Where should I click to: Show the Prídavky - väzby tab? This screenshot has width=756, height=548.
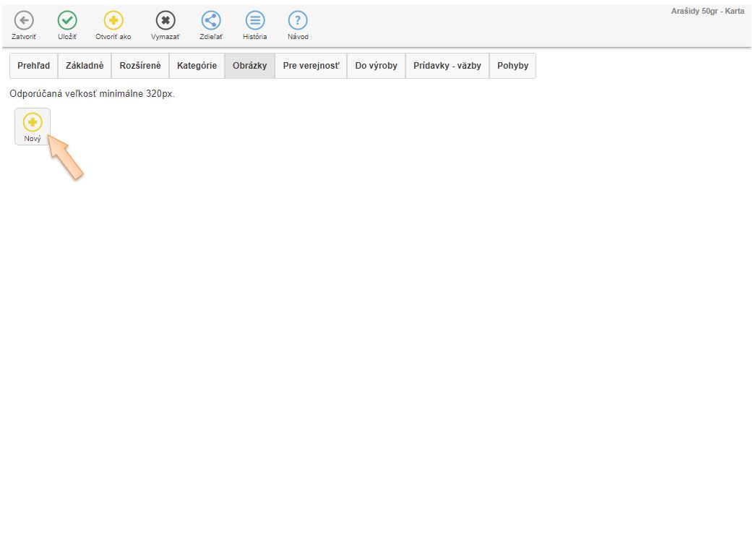point(447,66)
